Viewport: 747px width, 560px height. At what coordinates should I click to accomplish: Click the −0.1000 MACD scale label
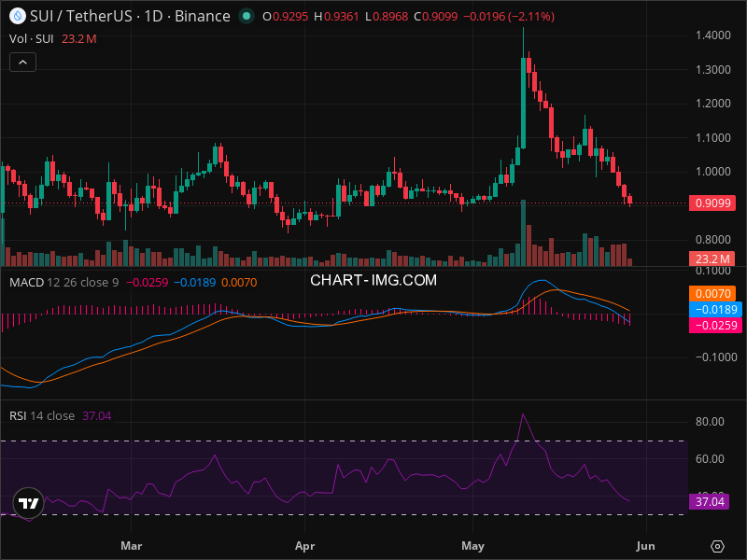[714, 357]
